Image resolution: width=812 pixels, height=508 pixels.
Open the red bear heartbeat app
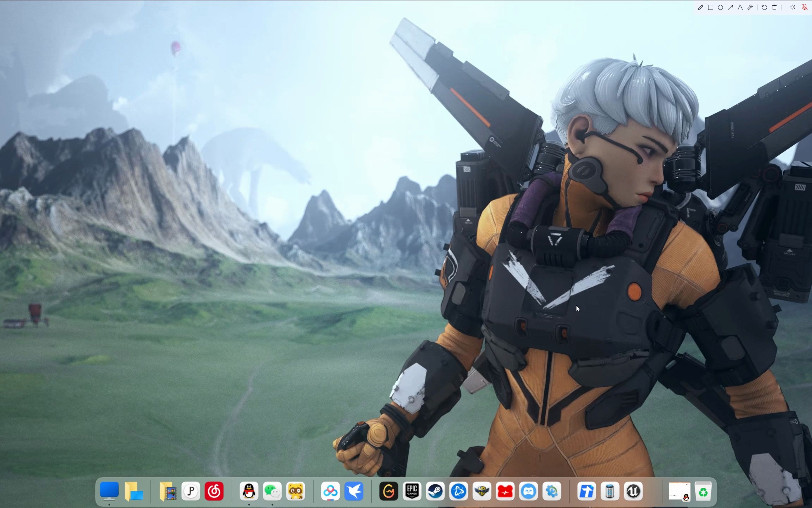tap(505, 491)
